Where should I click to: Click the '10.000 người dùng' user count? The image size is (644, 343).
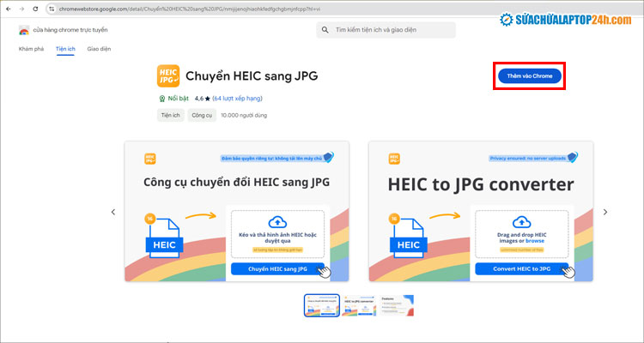click(244, 115)
